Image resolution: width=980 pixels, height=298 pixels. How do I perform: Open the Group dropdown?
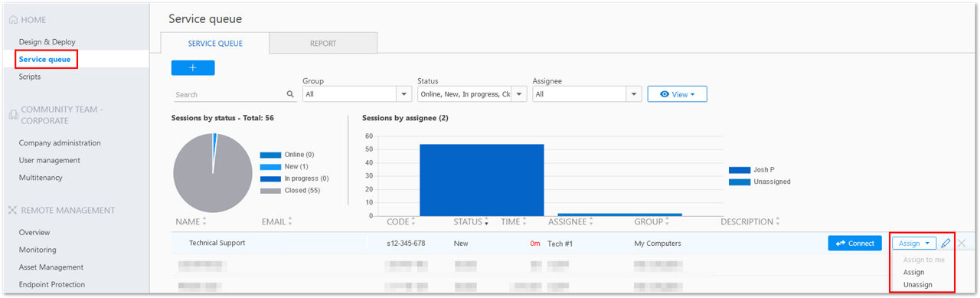[x=358, y=94]
